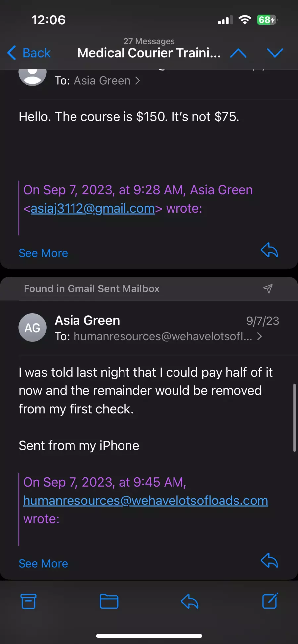Tap the battery indicator in status bar

(267, 20)
